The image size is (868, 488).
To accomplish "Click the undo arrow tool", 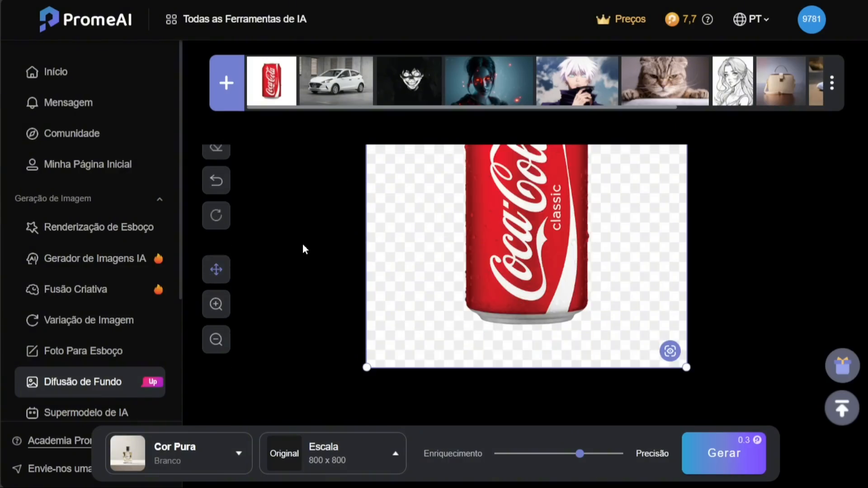I will click(216, 180).
